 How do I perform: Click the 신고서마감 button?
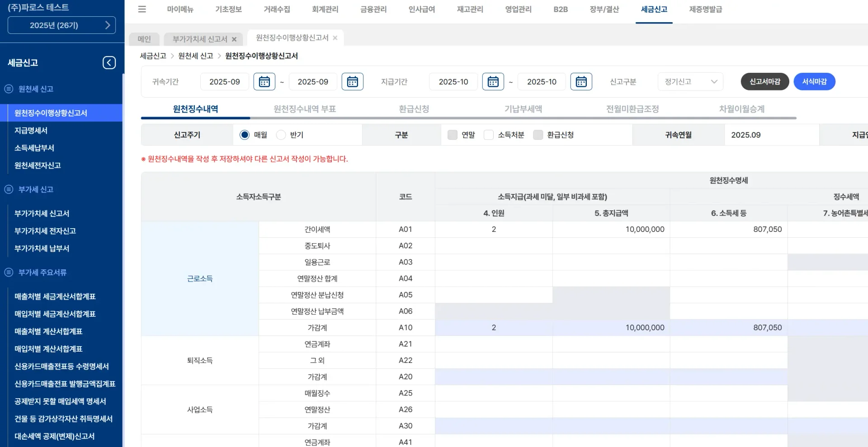[764, 82]
